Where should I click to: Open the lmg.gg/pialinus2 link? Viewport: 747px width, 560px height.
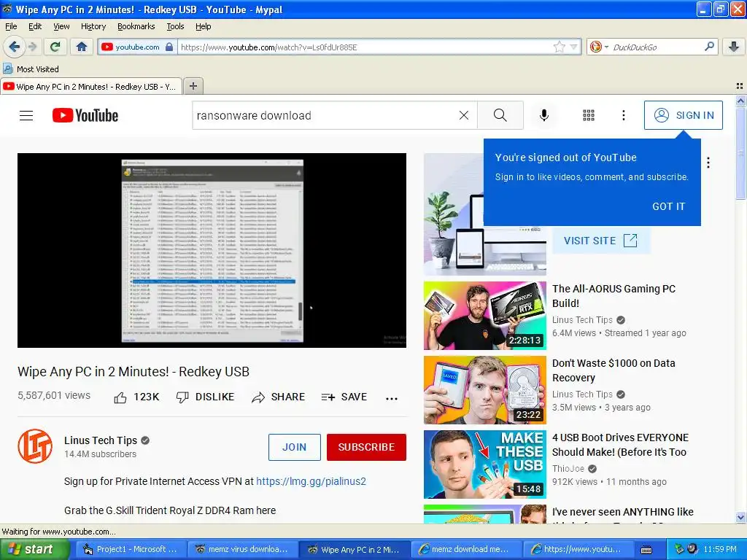[311, 481]
